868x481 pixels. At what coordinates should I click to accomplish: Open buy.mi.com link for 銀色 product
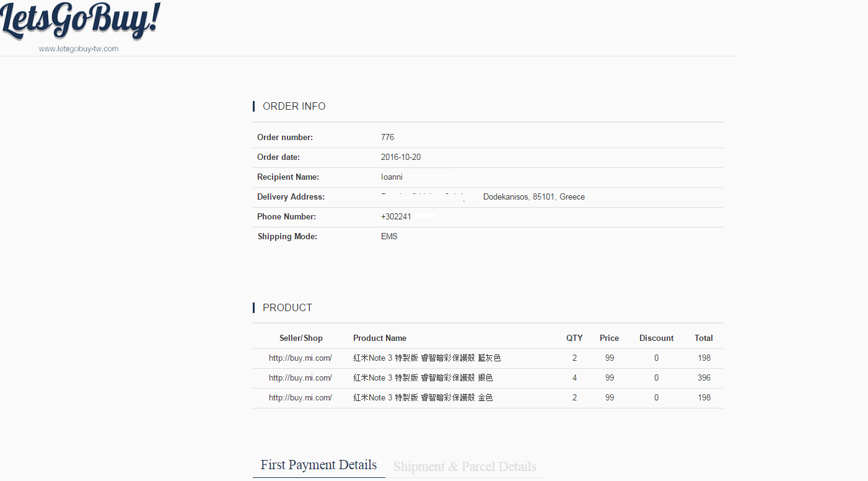click(300, 377)
